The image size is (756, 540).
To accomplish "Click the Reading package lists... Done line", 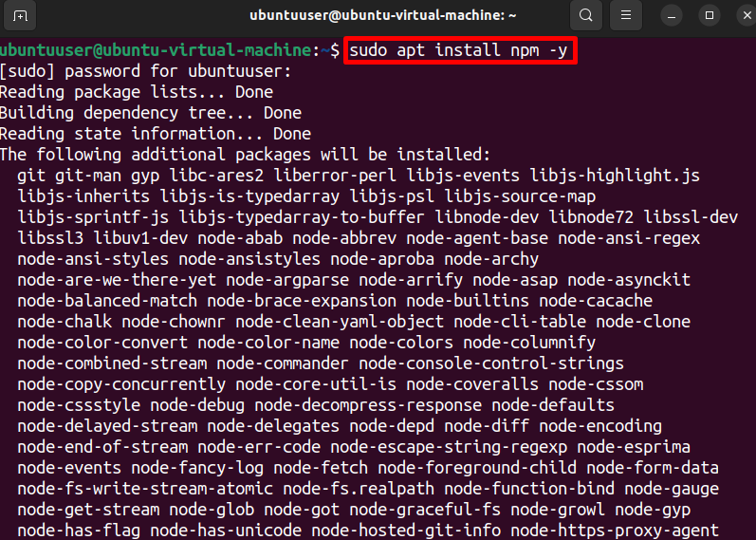I will 137,92.
